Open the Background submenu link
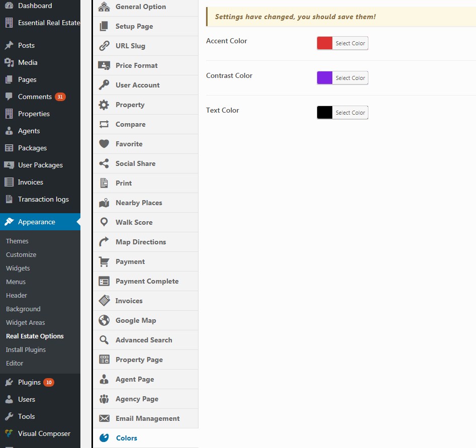 [x=23, y=309]
